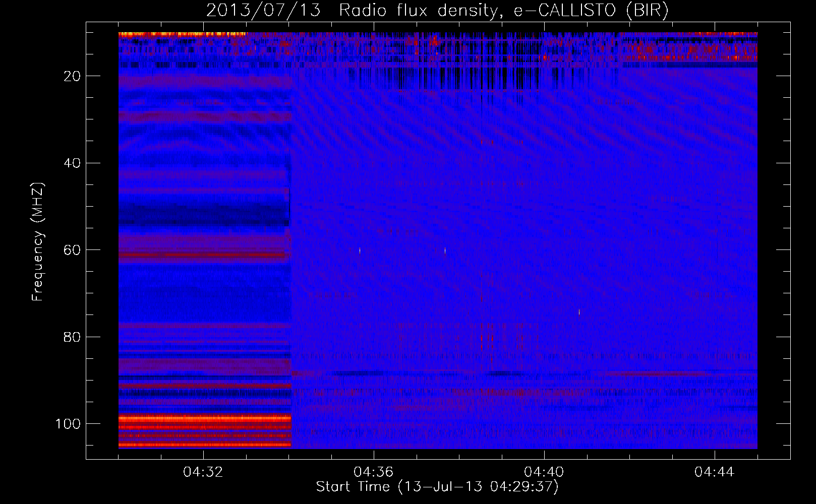Click the bright red band near 100 MHz
Image resolution: width=816 pixels, height=504 pixels.
[205, 418]
